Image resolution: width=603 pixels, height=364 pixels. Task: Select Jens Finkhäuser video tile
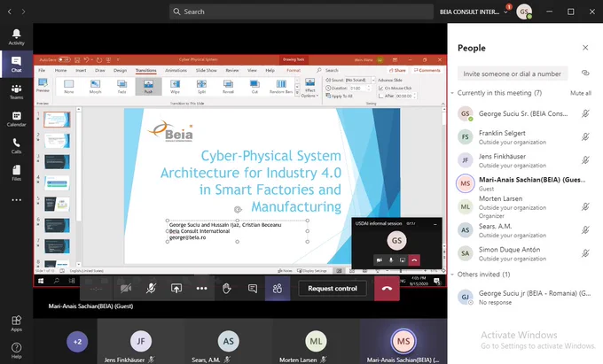click(141, 341)
